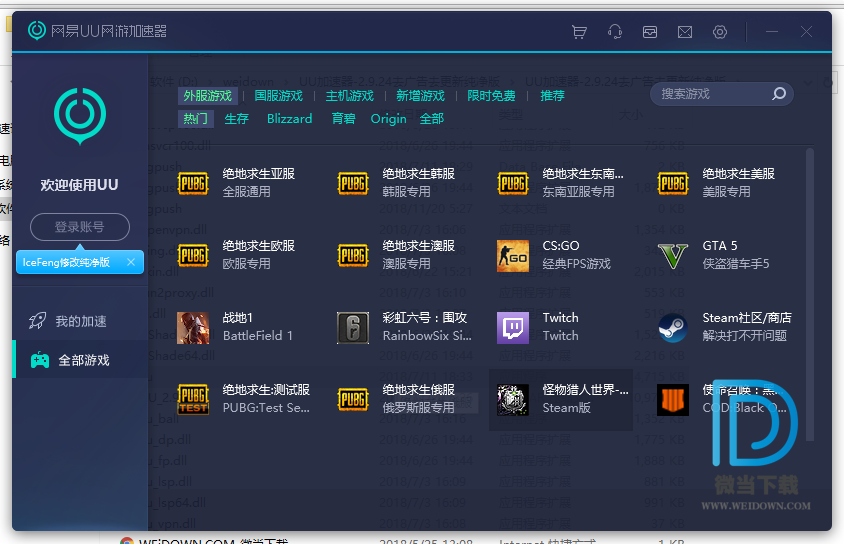Select the 热门 sub-category
The width and height of the screenshot is (844, 544).
(196, 118)
